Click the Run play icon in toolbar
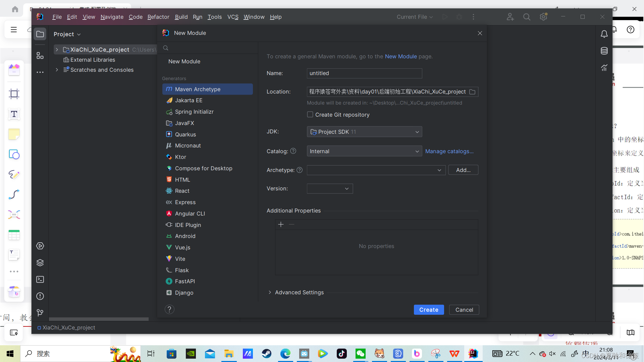Screen dimensions: 644x362 (x=445, y=17)
